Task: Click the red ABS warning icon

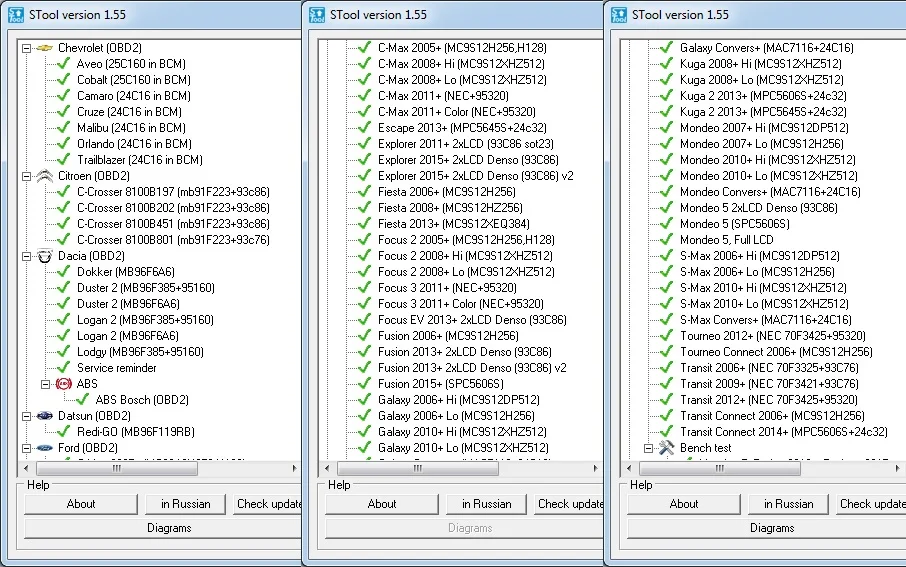Action: (x=64, y=384)
